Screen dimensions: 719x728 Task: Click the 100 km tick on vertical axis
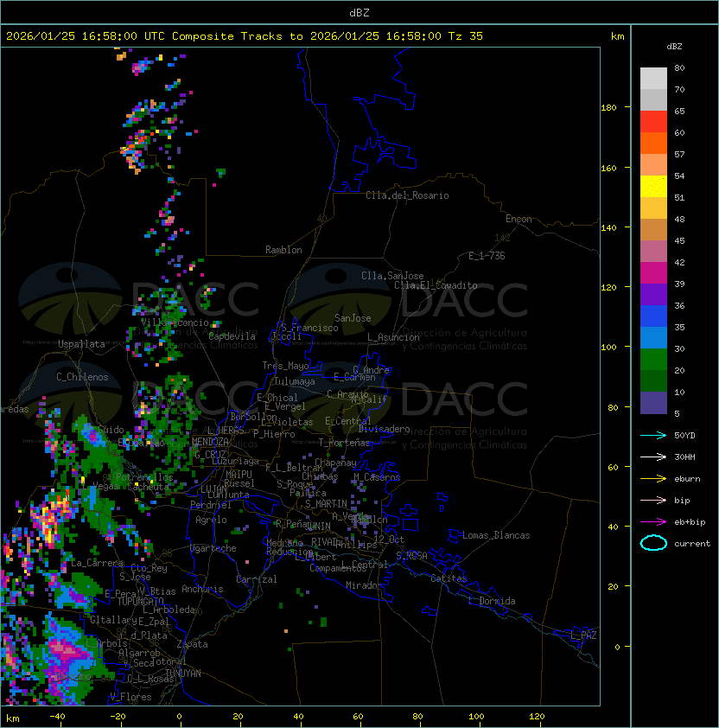pos(608,348)
